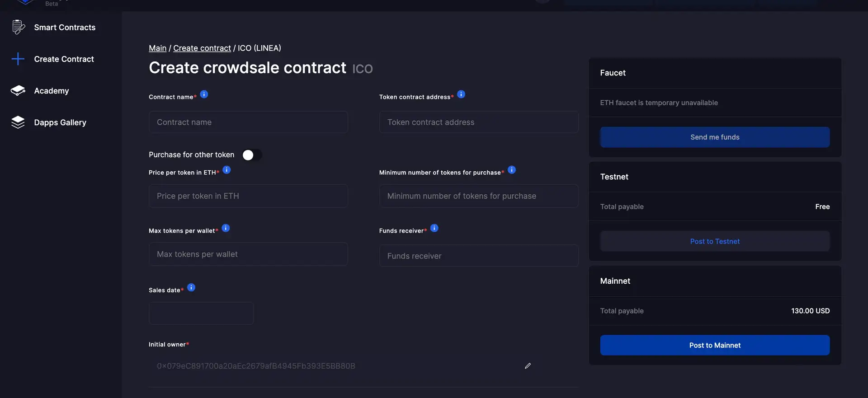Click info icon beside Contract name

point(204,94)
